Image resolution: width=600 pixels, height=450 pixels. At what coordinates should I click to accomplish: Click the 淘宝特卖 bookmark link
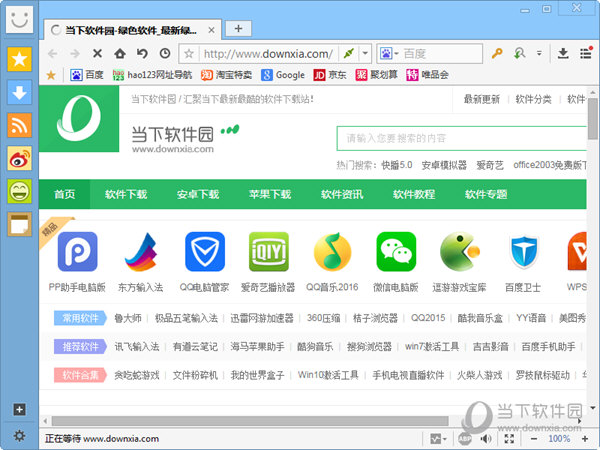[226, 74]
